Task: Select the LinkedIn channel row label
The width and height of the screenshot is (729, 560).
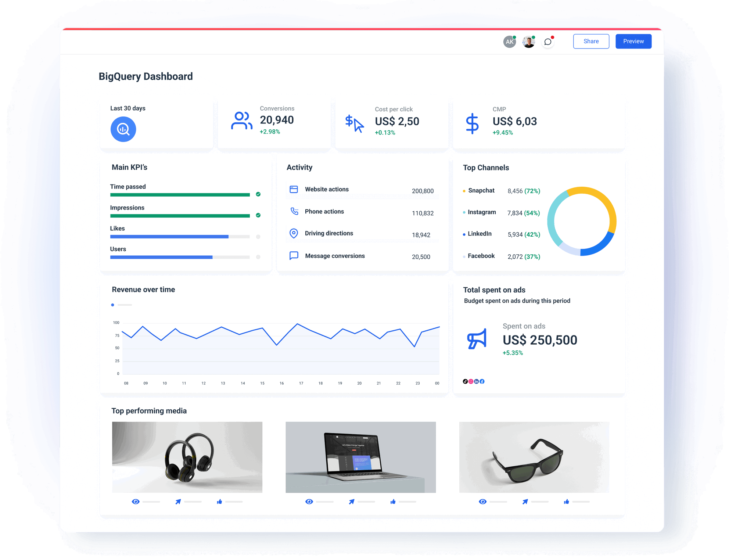Action: (x=480, y=234)
